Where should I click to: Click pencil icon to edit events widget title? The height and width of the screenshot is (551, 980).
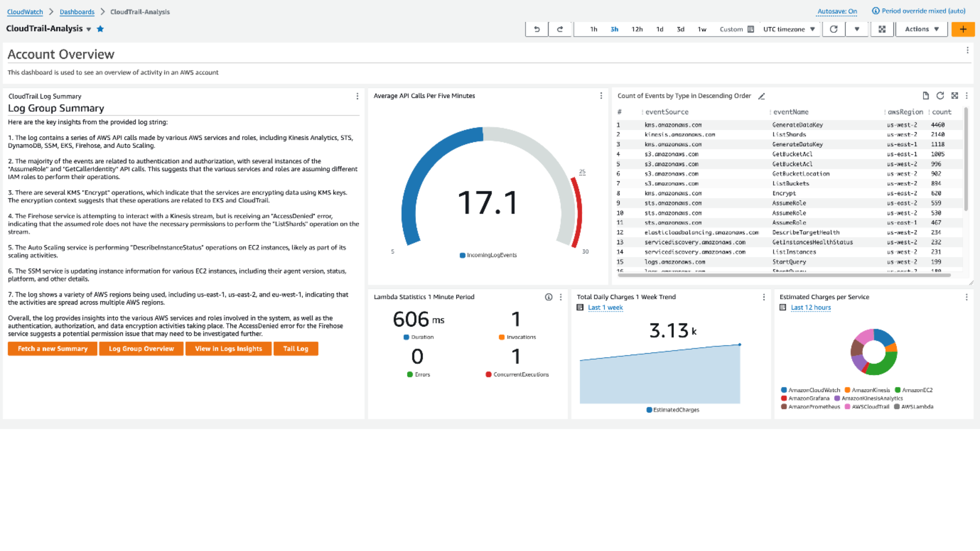[x=761, y=96]
